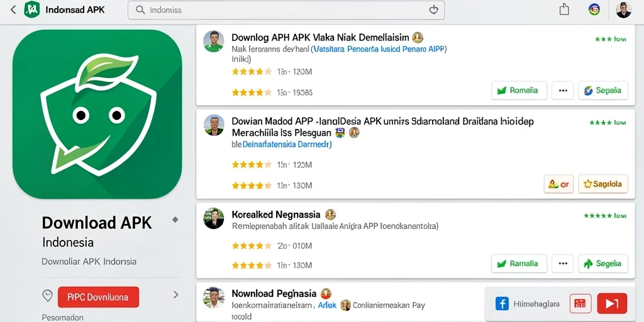The image size is (644, 322).
Task: Click the Segelia button
Action: tap(603, 264)
